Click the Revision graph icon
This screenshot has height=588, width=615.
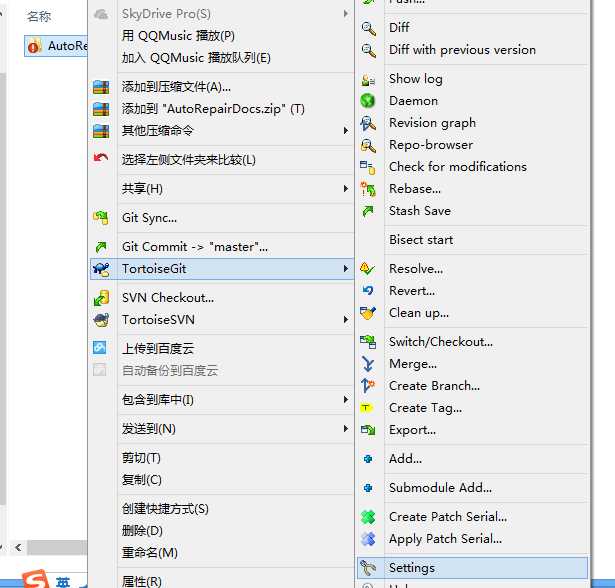click(368, 123)
